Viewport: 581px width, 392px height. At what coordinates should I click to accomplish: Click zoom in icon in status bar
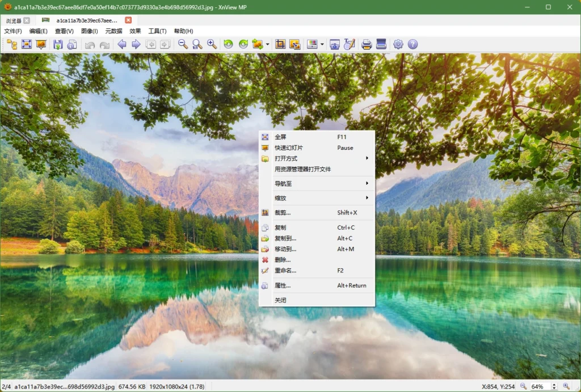[x=566, y=386]
